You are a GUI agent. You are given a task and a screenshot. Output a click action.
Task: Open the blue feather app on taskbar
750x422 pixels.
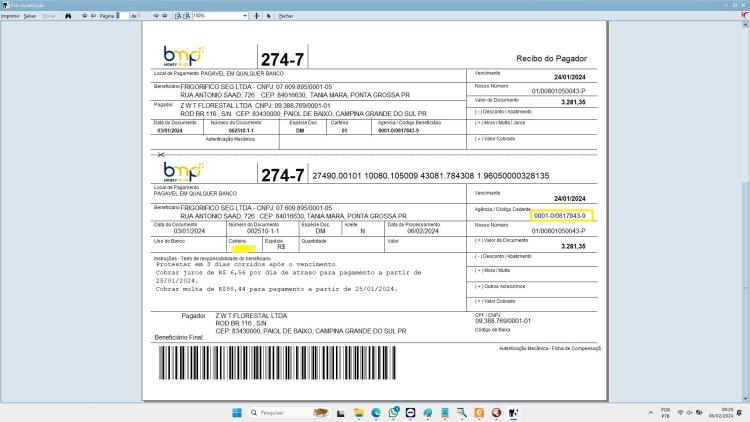coord(428,412)
